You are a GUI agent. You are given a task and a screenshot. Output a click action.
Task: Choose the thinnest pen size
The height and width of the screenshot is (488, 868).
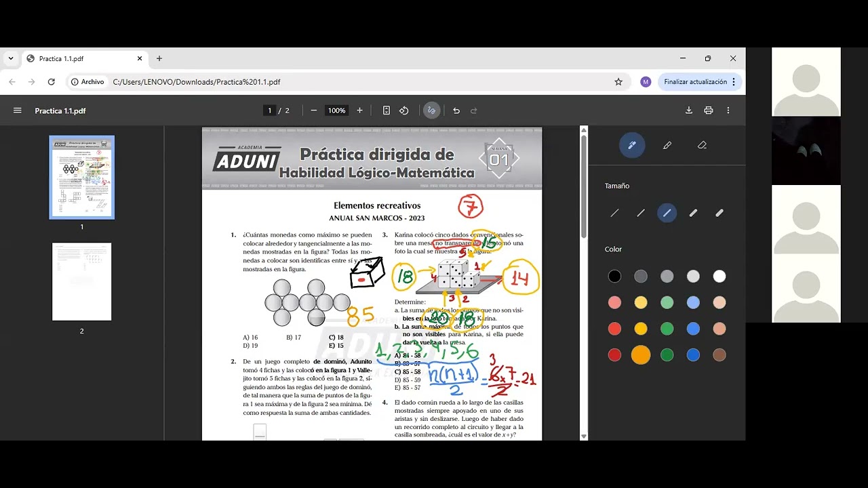pos(614,213)
